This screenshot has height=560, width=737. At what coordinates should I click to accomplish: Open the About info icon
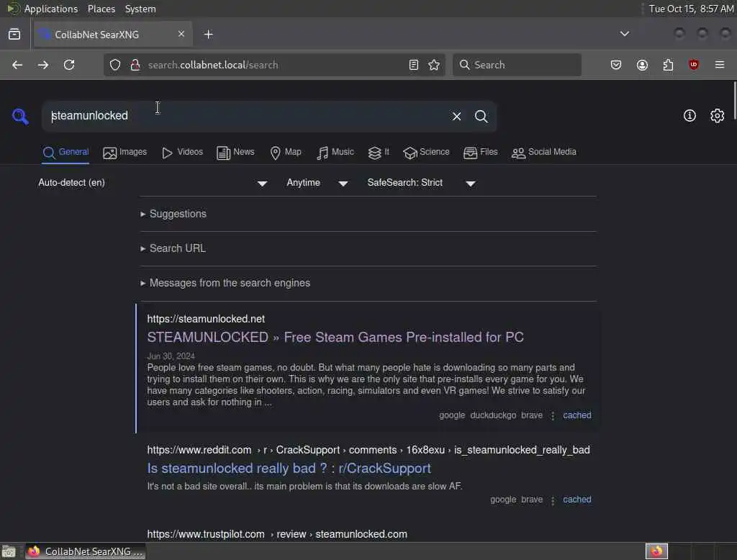pyautogui.click(x=689, y=116)
